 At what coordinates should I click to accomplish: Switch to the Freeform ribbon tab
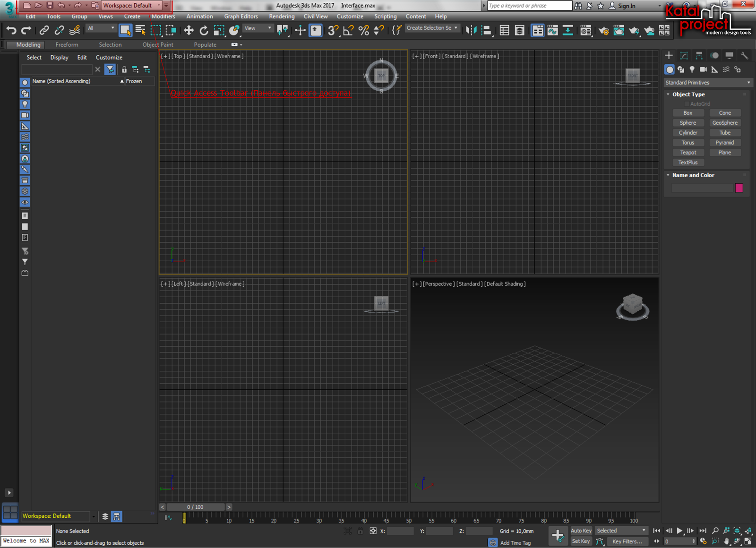[67, 45]
